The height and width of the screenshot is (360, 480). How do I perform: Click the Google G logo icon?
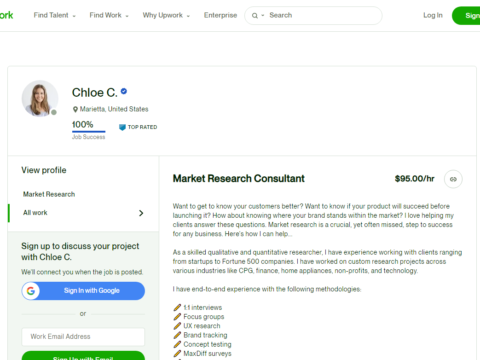31,291
